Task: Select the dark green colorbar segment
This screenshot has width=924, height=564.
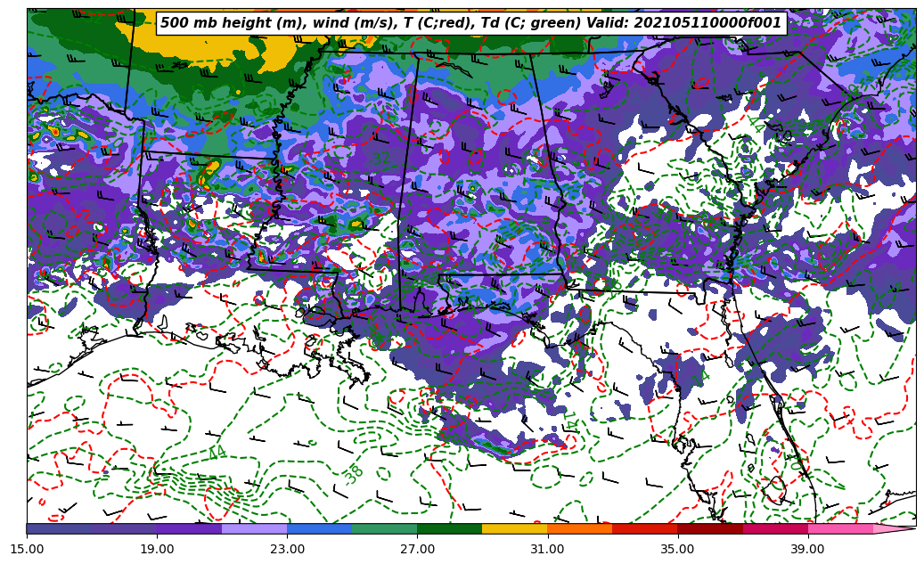Action: (x=450, y=528)
